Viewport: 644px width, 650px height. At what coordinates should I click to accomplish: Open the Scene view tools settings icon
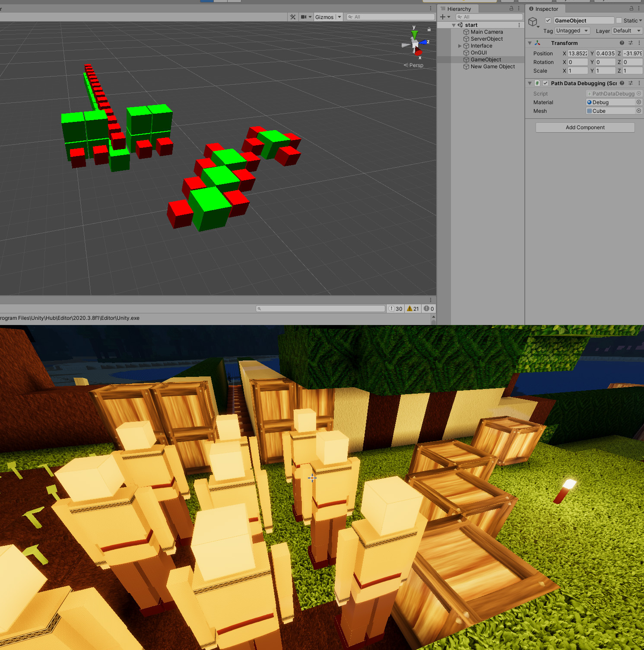pos(293,17)
